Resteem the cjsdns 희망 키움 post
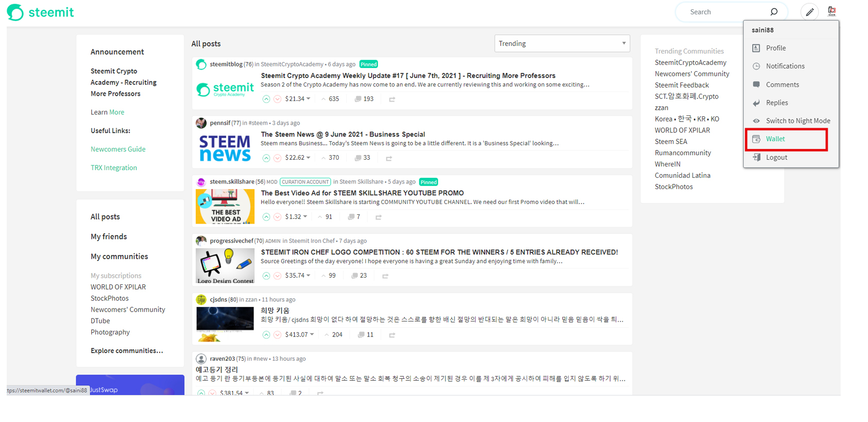868x422 pixels. tap(392, 335)
